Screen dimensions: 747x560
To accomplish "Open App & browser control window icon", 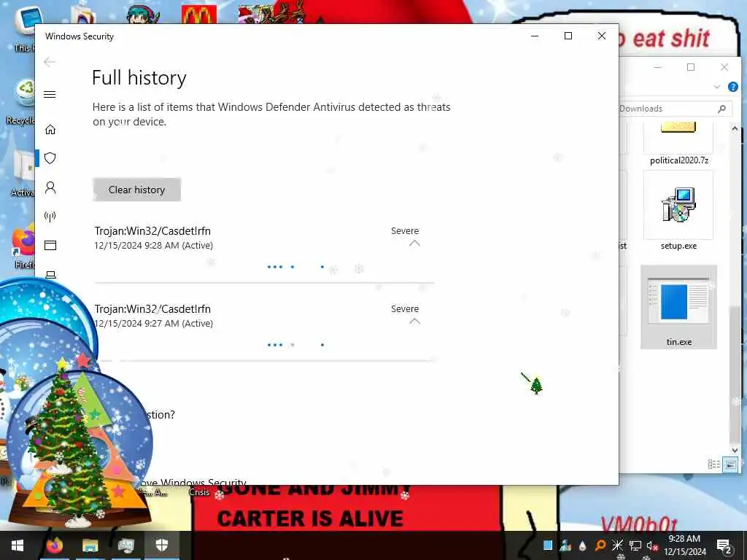I will [x=50, y=245].
